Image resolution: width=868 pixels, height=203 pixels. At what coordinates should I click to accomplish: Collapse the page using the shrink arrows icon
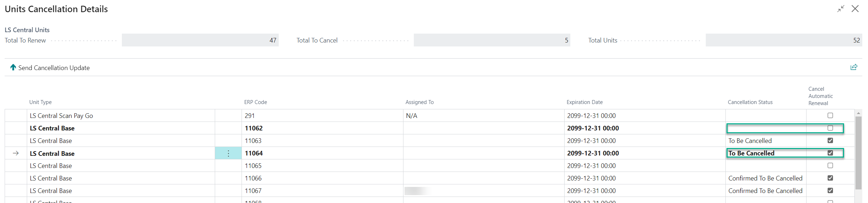[x=841, y=9]
